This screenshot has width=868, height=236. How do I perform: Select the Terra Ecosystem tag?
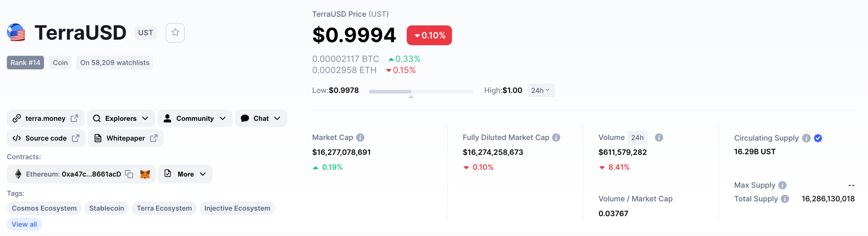164,208
